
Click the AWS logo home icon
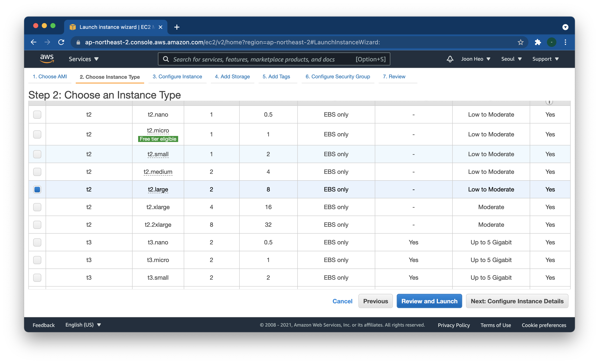click(47, 59)
